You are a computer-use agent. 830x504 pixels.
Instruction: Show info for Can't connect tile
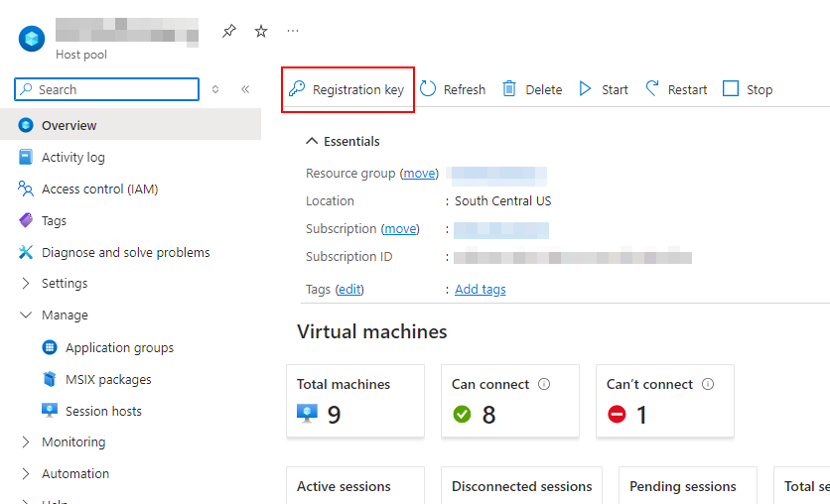[x=708, y=384]
